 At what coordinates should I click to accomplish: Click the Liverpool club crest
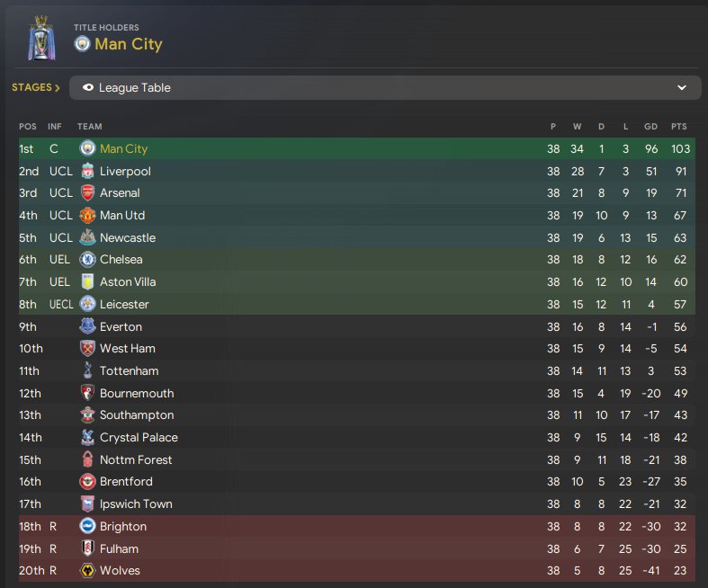87,171
